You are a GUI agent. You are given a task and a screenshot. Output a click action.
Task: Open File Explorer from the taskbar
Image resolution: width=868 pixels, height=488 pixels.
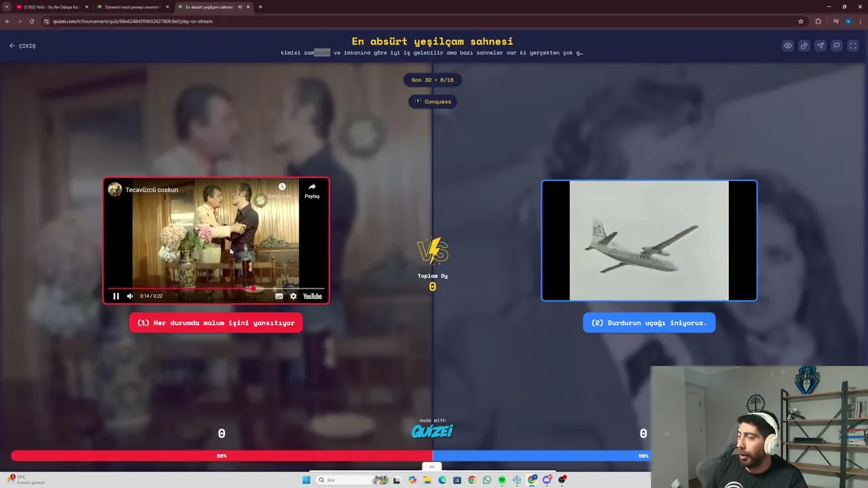point(427,480)
